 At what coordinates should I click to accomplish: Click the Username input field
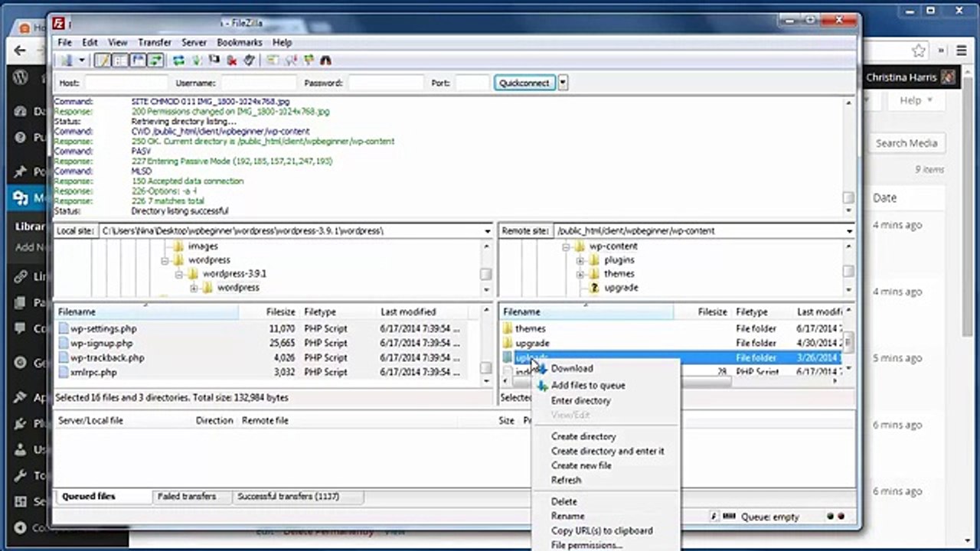pyautogui.click(x=258, y=83)
